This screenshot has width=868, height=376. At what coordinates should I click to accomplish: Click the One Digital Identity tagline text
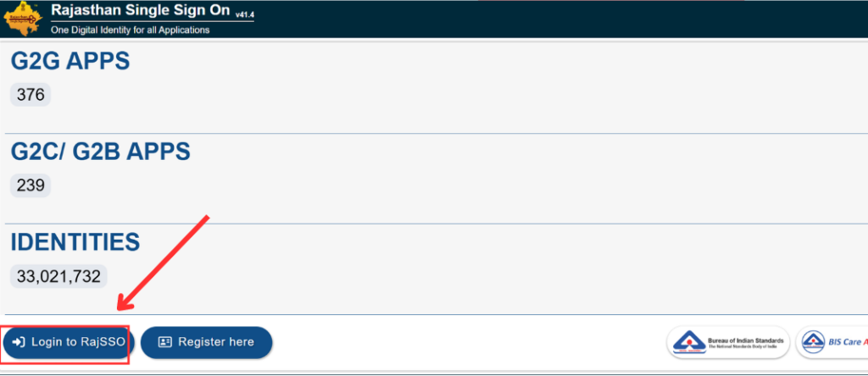tap(130, 30)
